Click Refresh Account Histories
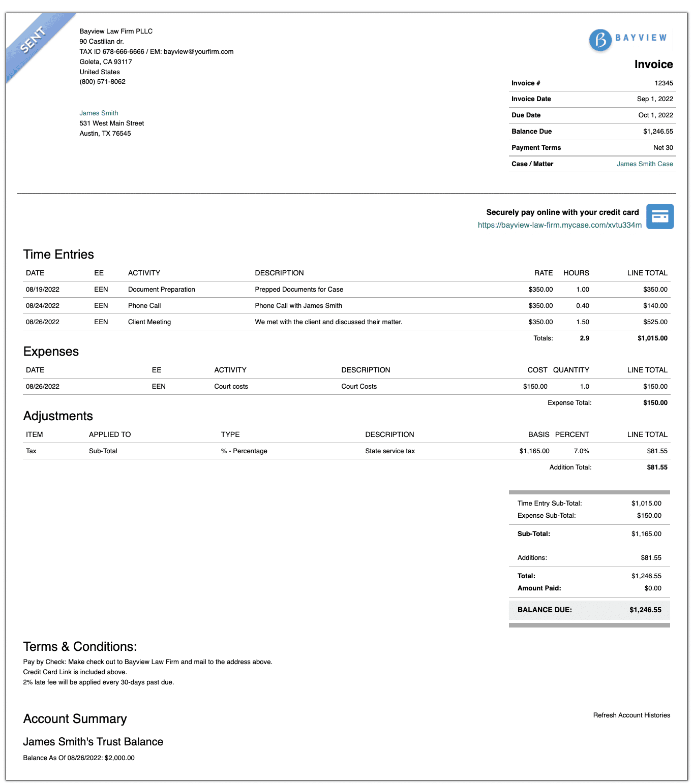 (x=631, y=715)
